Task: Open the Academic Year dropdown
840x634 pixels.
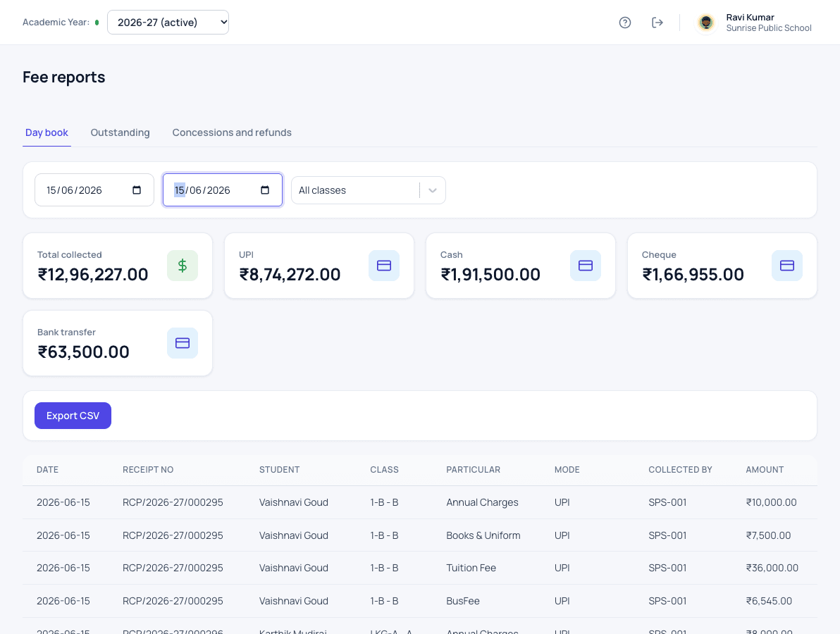Action: pos(168,23)
